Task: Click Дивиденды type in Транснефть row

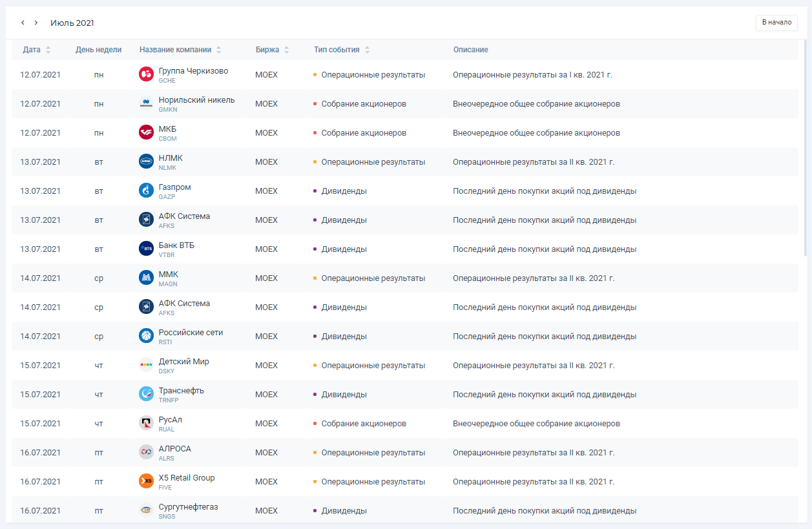Action: click(x=344, y=394)
